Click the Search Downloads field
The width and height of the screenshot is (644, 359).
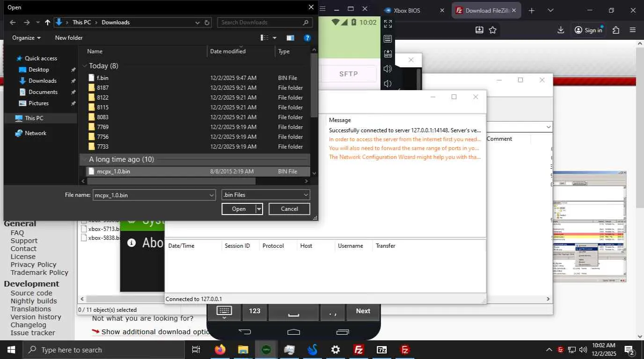coord(264,22)
